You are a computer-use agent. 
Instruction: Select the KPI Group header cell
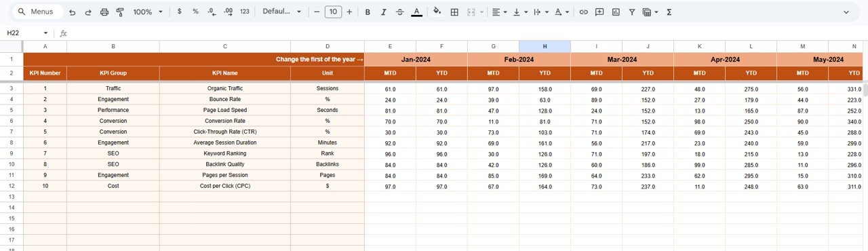(x=113, y=73)
